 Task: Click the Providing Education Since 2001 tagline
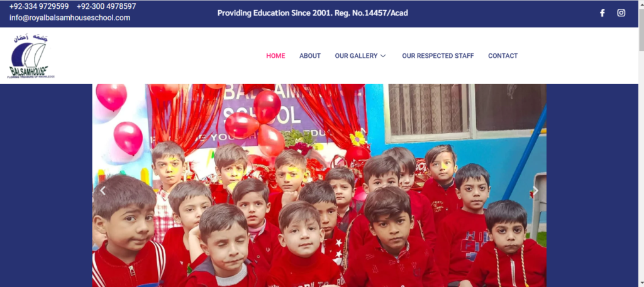(313, 13)
